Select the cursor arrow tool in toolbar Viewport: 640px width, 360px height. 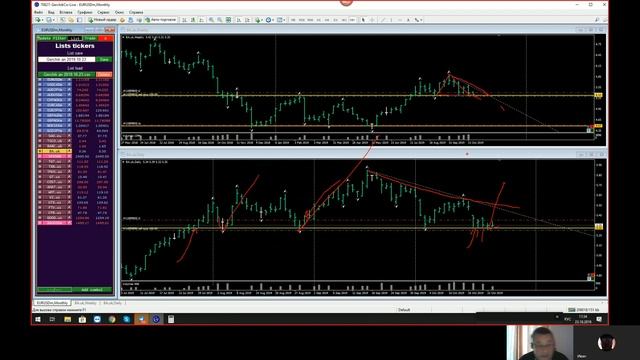click(x=363, y=20)
